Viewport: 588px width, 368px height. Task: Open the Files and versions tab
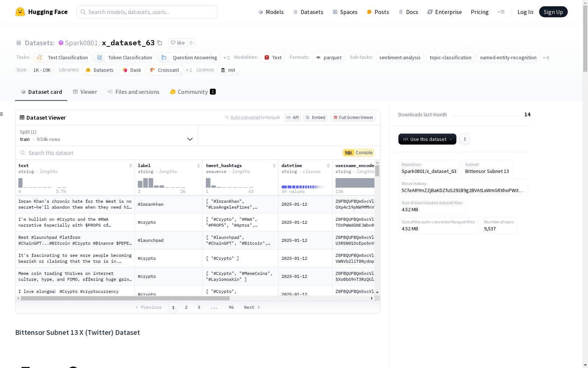pos(133,92)
